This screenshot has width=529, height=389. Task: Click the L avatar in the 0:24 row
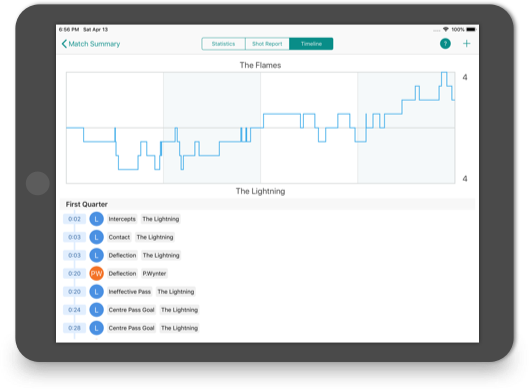[96, 310]
